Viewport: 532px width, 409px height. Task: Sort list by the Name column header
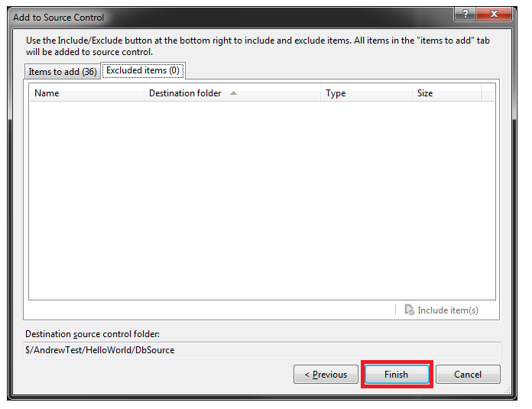tap(86, 93)
